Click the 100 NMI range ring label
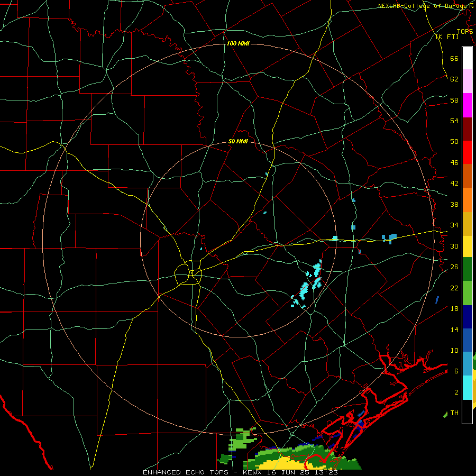 [x=238, y=43]
